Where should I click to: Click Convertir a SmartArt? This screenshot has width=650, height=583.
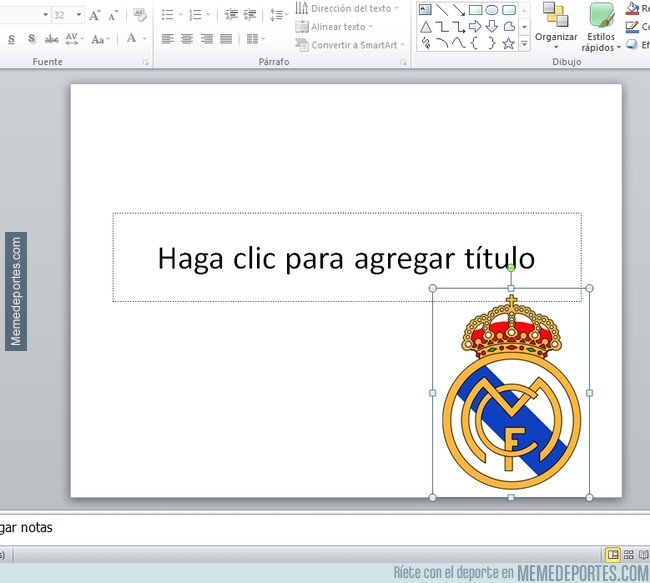[350, 45]
